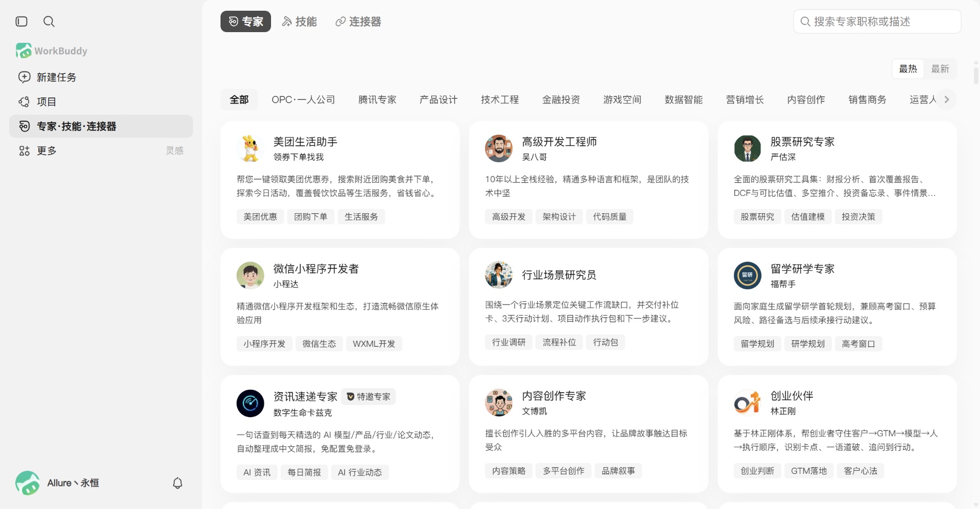The height and width of the screenshot is (509, 980).
Task: Click the search field magnifier icon
Action: coord(805,21)
